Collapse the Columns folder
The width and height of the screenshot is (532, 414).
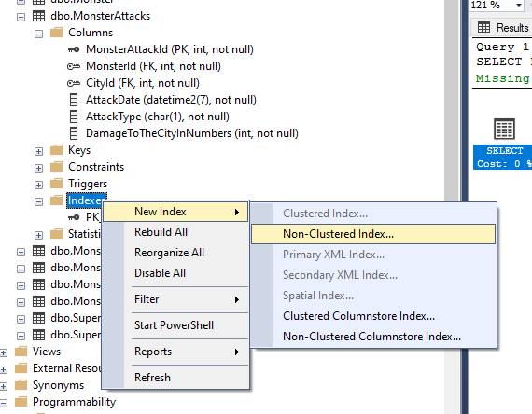coord(38,34)
